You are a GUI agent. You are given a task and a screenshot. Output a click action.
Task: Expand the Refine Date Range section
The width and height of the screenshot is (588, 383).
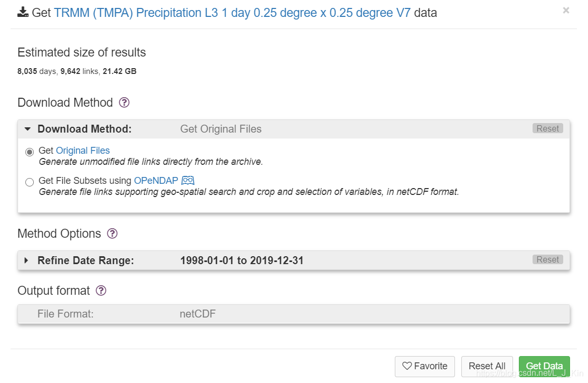coord(26,260)
